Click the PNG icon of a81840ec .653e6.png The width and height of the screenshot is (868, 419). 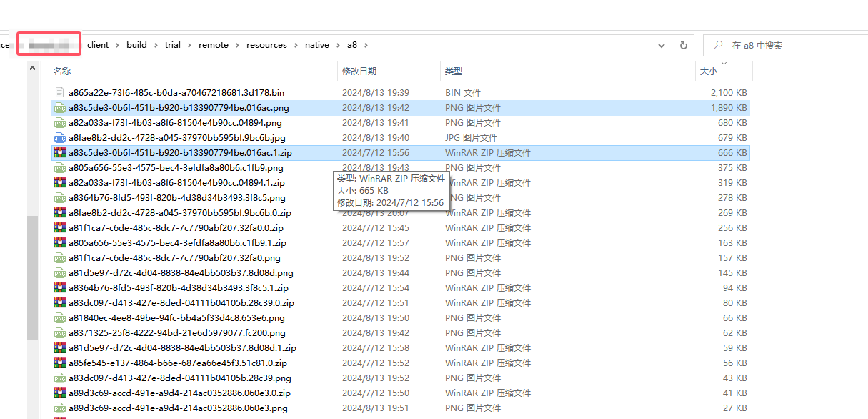click(x=60, y=317)
